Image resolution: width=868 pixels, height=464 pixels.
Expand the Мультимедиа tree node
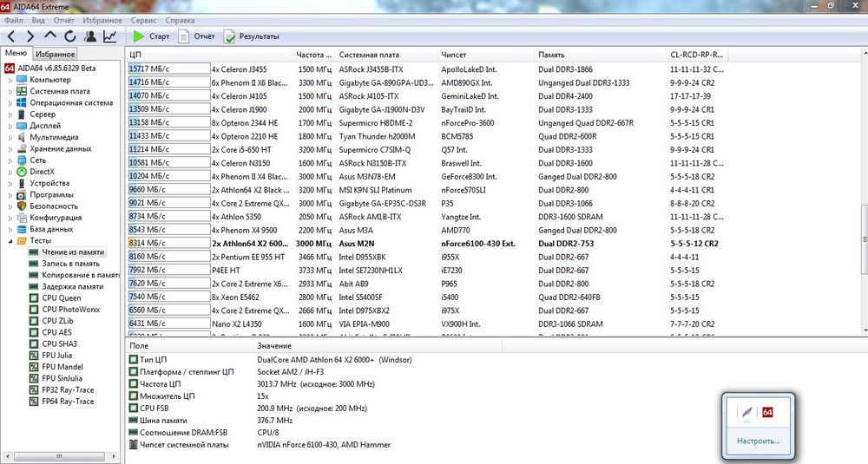pos(10,138)
